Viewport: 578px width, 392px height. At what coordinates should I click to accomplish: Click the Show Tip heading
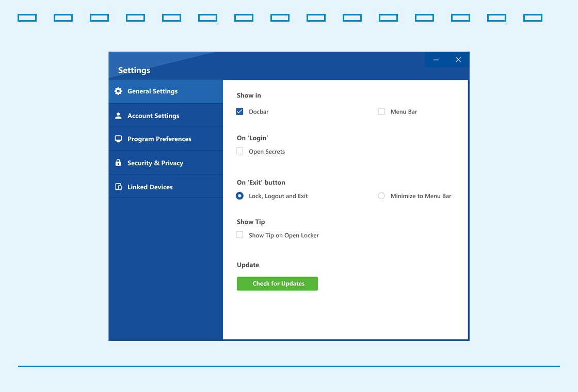tap(251, 222)
